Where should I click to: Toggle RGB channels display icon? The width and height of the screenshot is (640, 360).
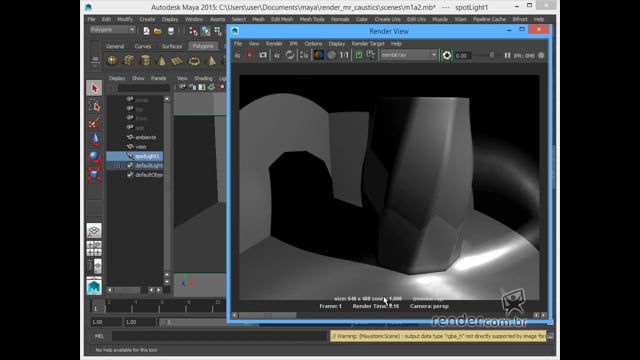click(x=318, y=55)
